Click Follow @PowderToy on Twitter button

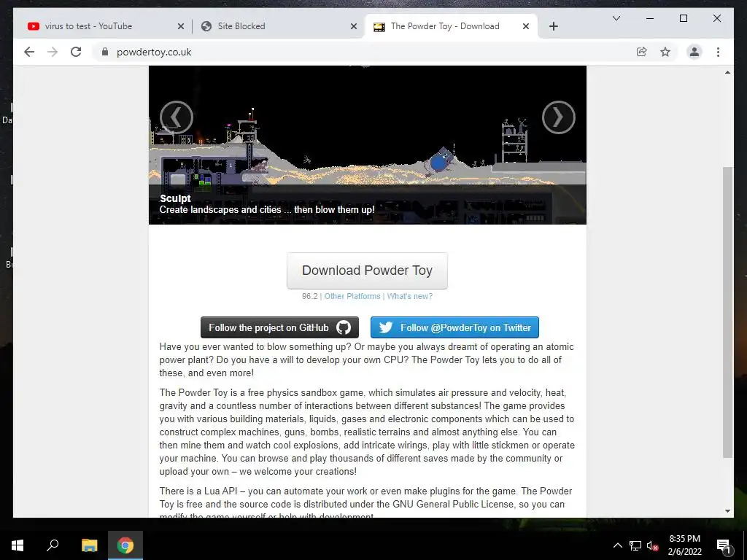454,327
